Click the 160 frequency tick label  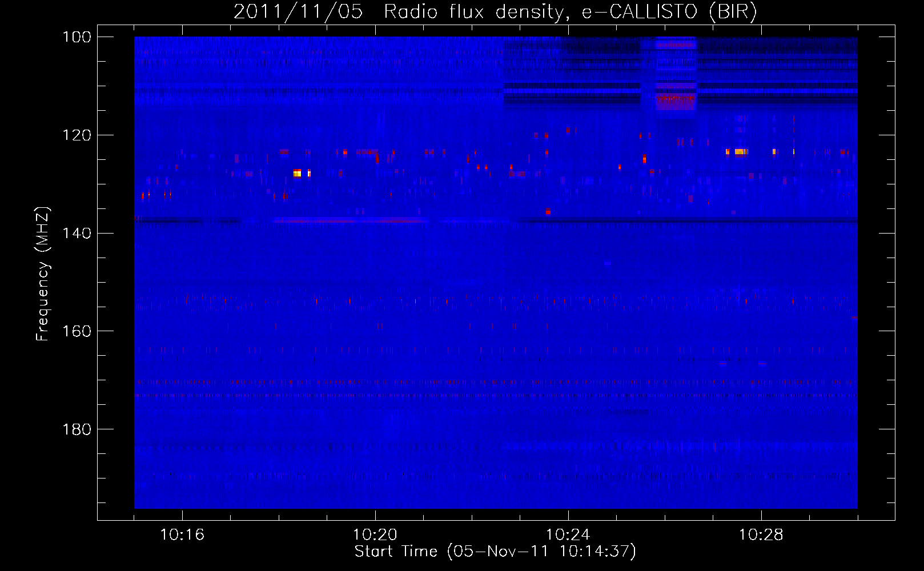point(77,331)
